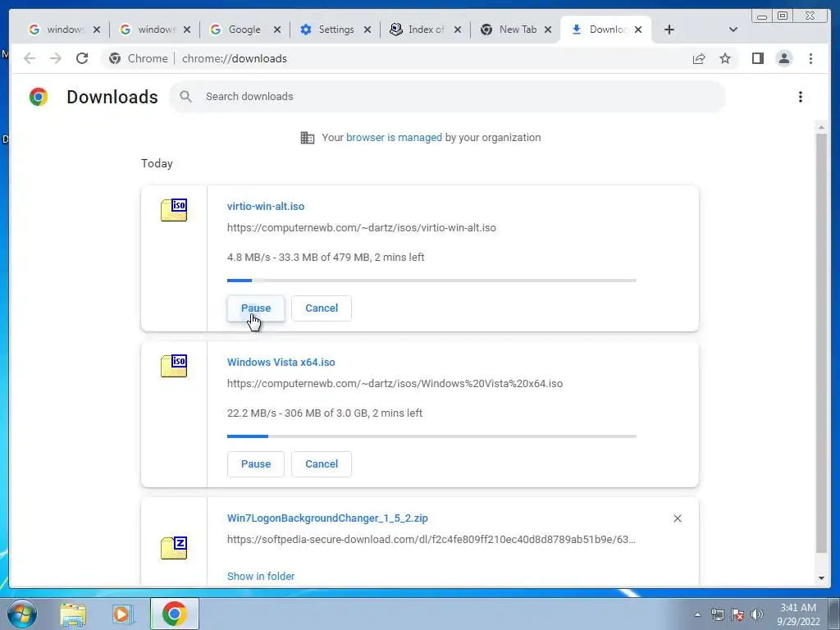
Task: Open the Windows Start menu
Action: pos(21,614)
